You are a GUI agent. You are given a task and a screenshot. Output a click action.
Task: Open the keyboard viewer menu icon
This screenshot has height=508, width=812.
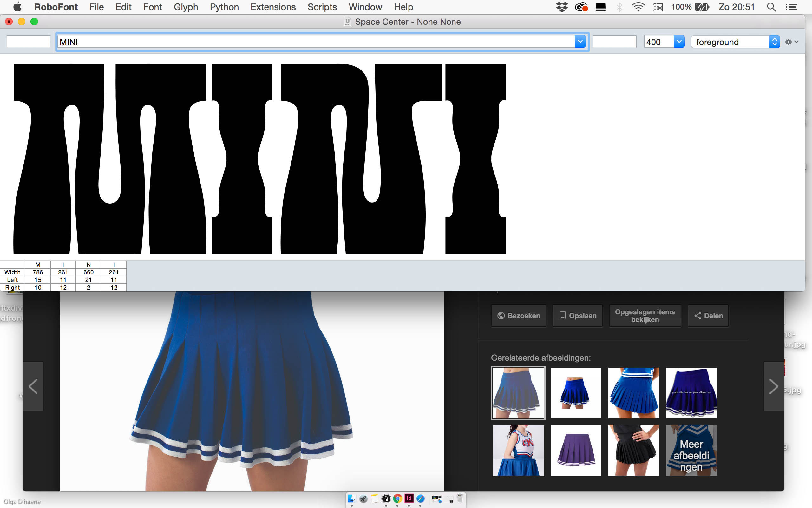click(658, 7)
